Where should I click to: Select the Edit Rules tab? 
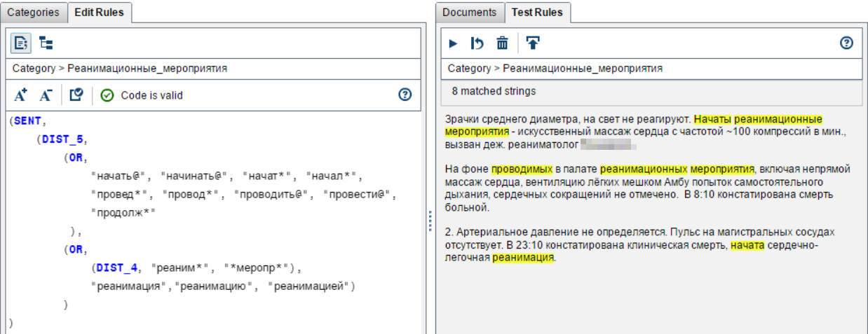[99, 12]
